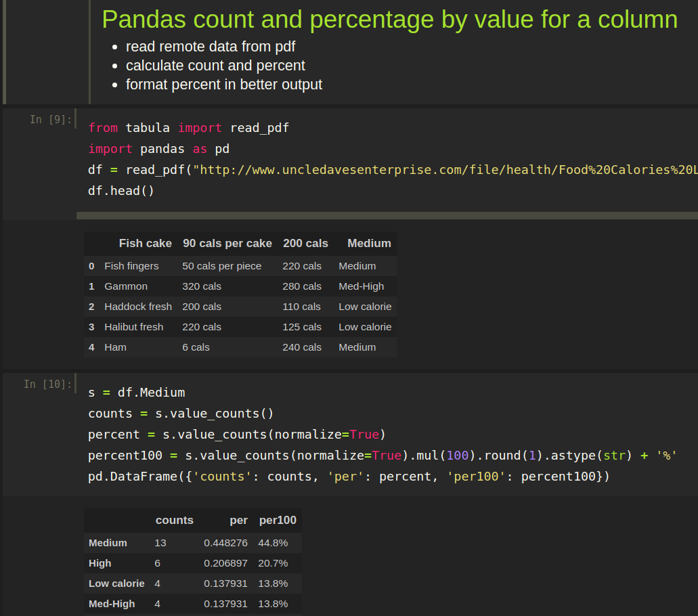
Task: Click the 'Low calorie' row label
Action: [116, 583]
